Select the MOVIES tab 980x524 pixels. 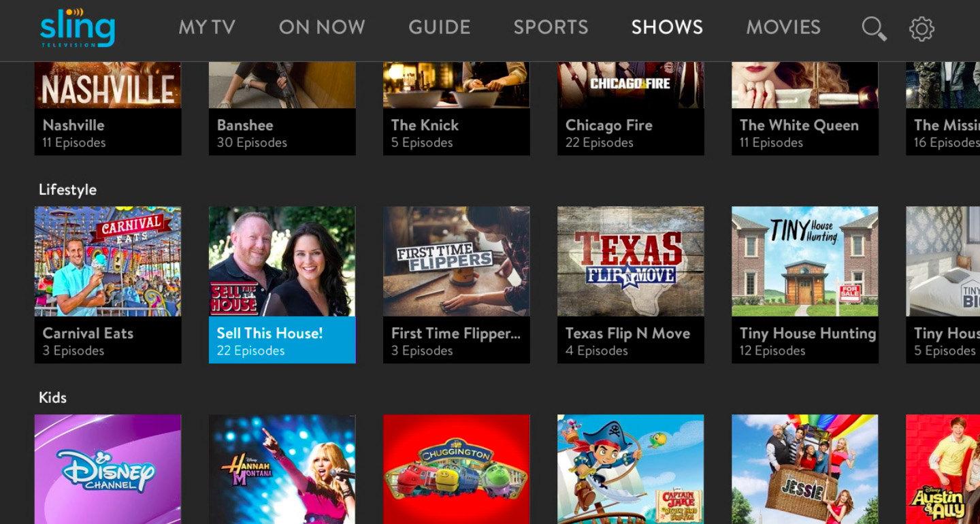783,27
